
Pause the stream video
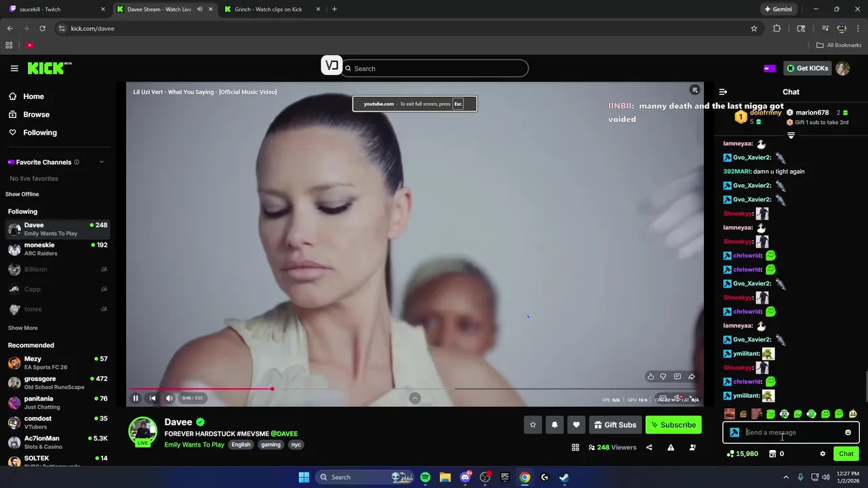click(136, 398)
